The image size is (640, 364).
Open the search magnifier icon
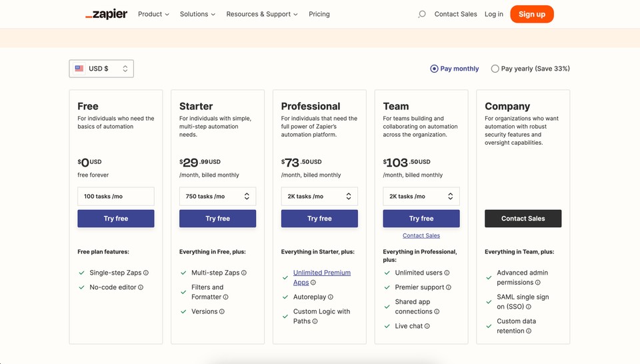(x=421, y=14)
